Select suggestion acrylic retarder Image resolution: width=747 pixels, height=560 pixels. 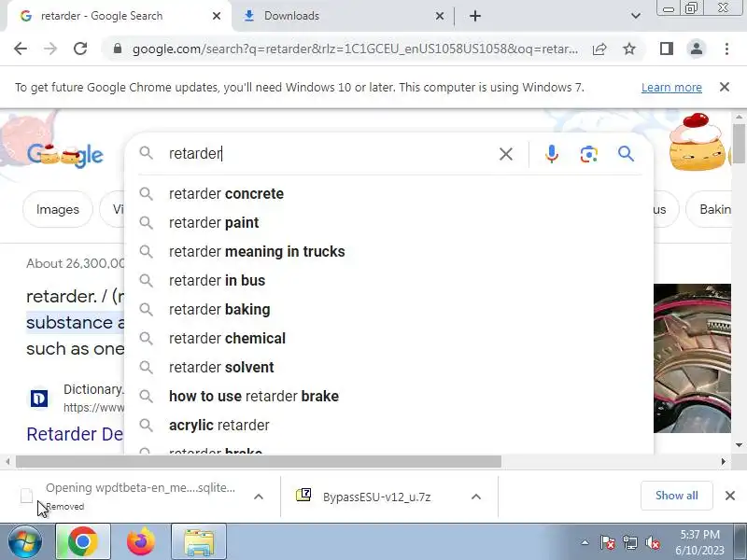[388, 426]
